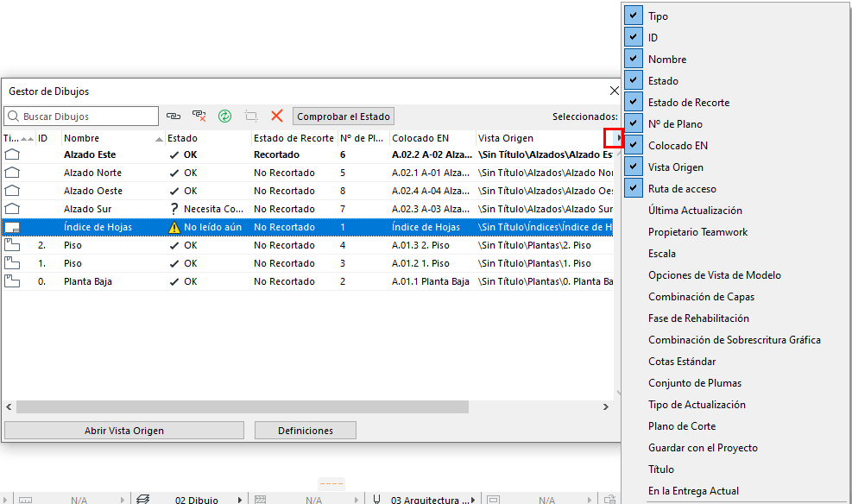Select the Índice de Hojas drawing row
Viewport: 852px width, 504px height.
pyautogui.click(x=307, y=227)
